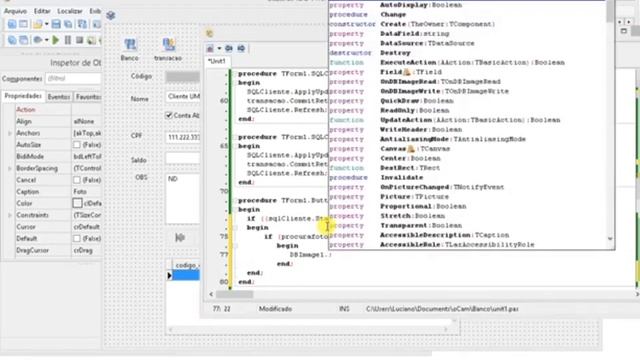
Task: Switch to the Propriedades tab
Action: tap(23, 96)
